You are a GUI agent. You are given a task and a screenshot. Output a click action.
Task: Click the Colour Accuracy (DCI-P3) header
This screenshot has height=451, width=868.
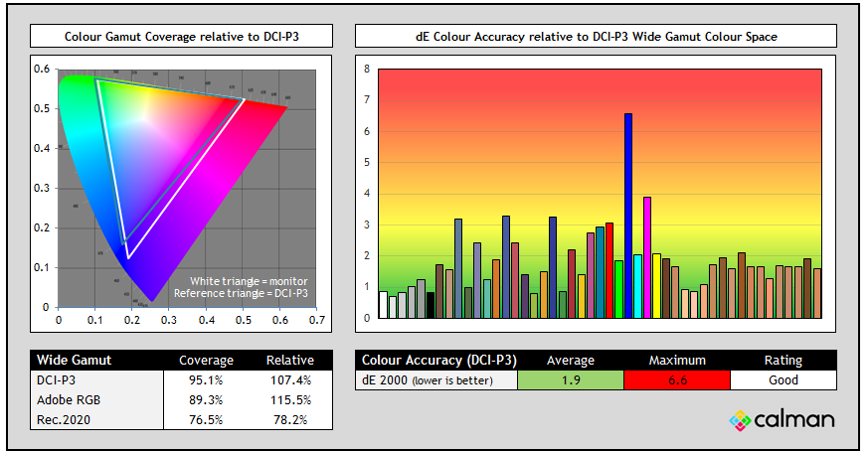coord(438,360)
